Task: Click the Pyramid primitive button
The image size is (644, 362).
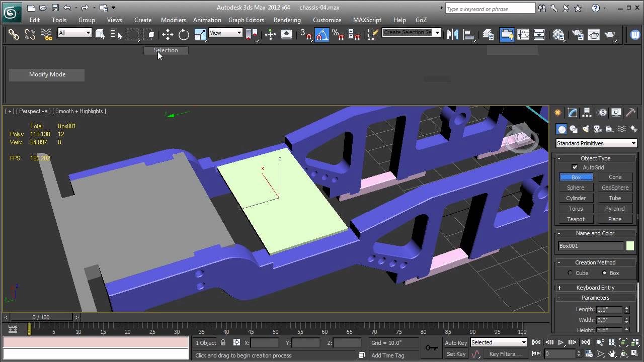Action: tap(615, 209)
